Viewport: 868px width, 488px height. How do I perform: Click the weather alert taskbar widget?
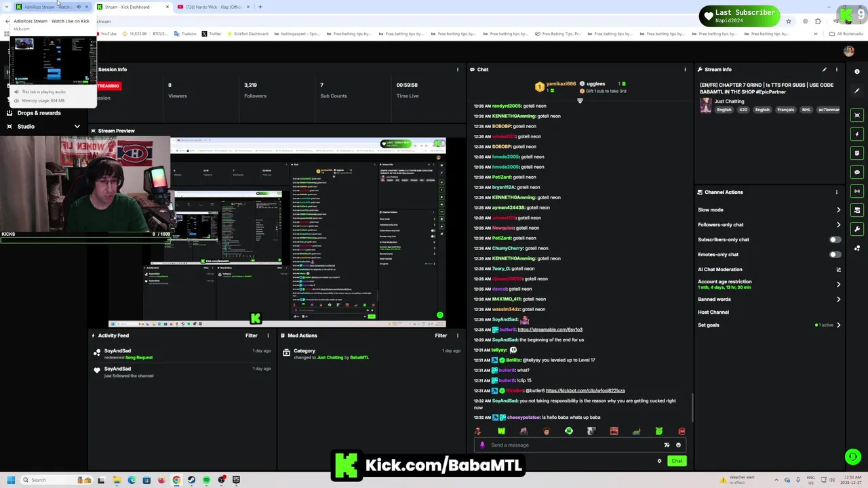(736, 480)
